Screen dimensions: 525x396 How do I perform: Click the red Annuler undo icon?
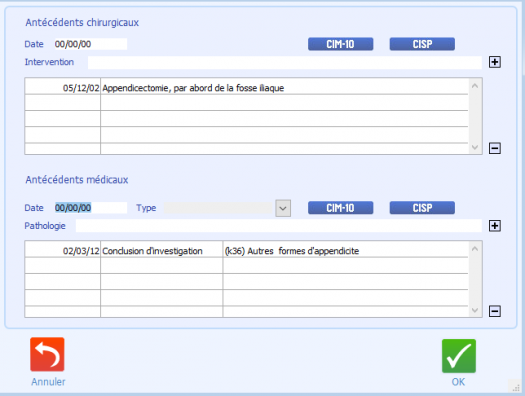(x=47, y=354)
